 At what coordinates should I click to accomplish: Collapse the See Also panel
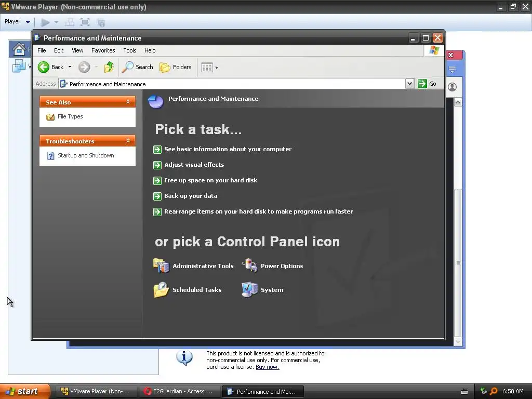[128, 102]
